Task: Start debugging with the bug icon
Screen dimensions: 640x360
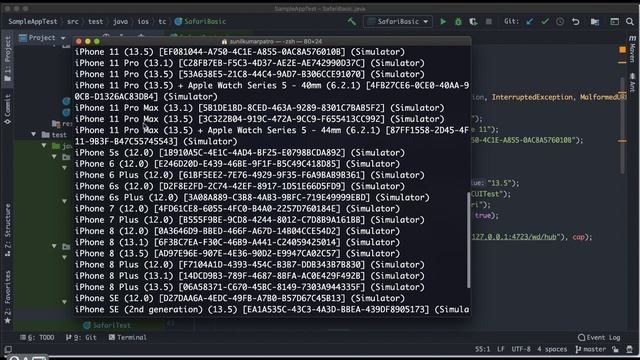Action: [x=458, y=22]
